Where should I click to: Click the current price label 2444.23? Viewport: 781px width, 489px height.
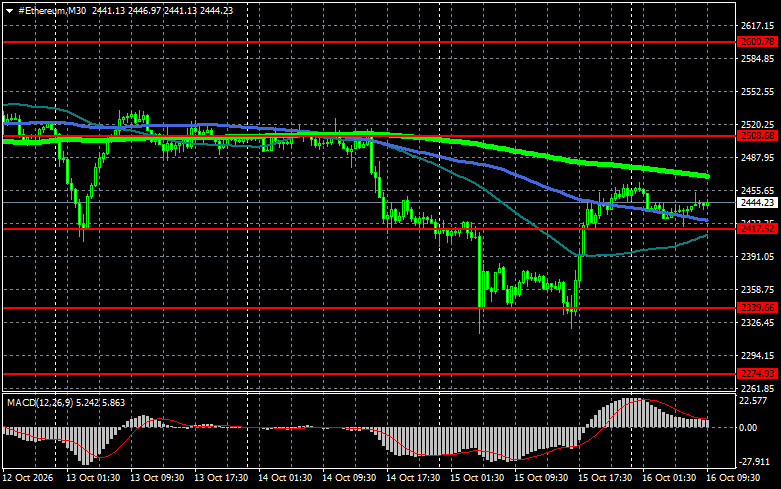[x=758, y=203]
